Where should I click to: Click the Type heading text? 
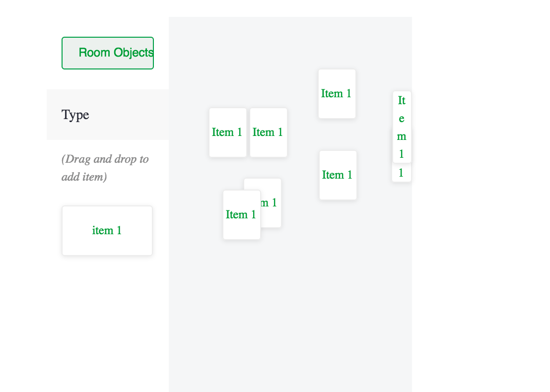coord(75,115)
